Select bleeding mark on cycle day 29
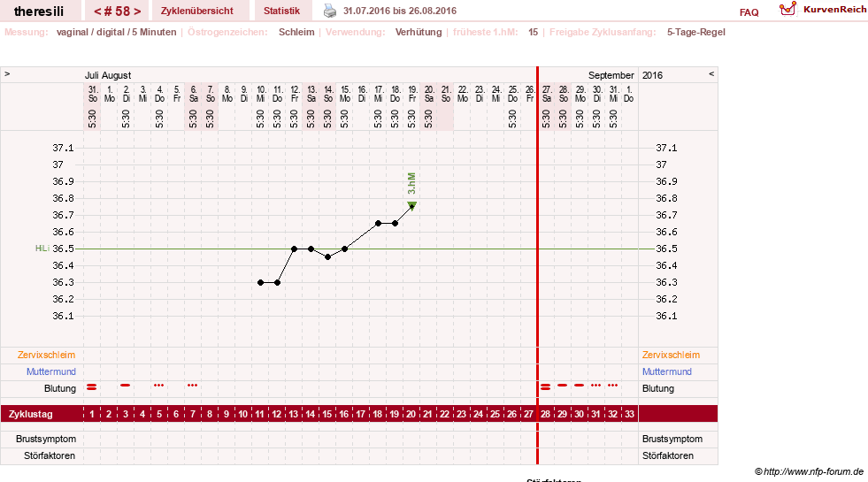This screenshot has width=868, height=482. coord(563,385)
